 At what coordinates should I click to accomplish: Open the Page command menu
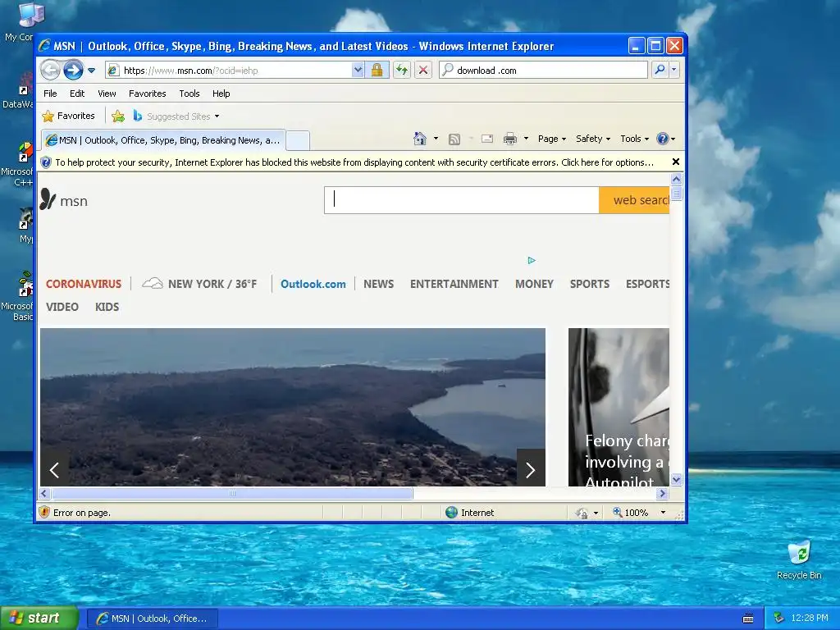[x=552, y=139]
